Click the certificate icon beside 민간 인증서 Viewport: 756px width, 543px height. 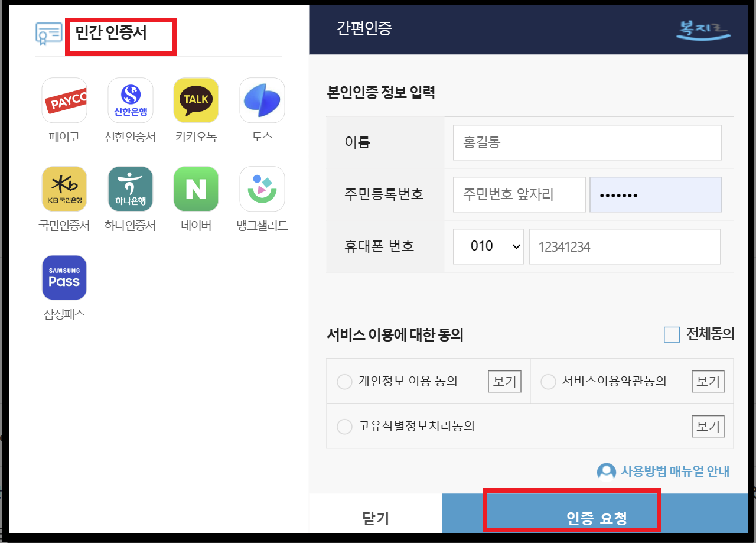49,34
